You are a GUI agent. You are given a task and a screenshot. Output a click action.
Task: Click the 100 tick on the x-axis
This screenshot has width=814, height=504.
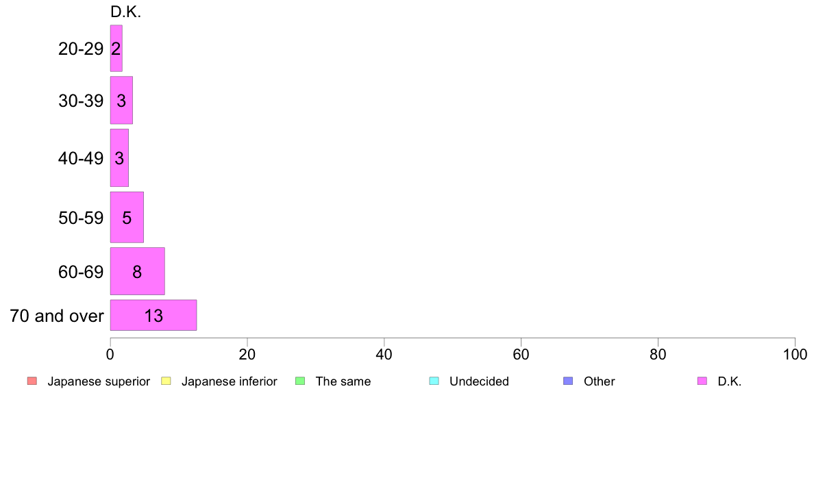[x=795, y=355]
